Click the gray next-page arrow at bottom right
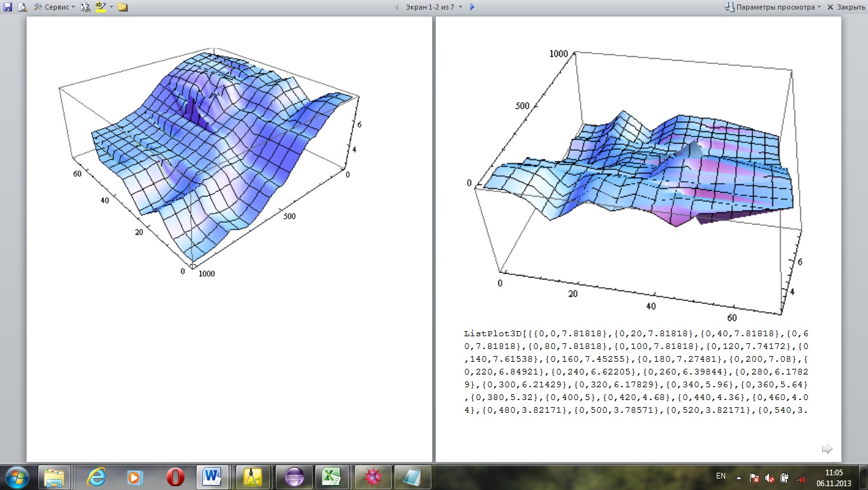Viewport: 868px width, 490px height. click(827, 449)
